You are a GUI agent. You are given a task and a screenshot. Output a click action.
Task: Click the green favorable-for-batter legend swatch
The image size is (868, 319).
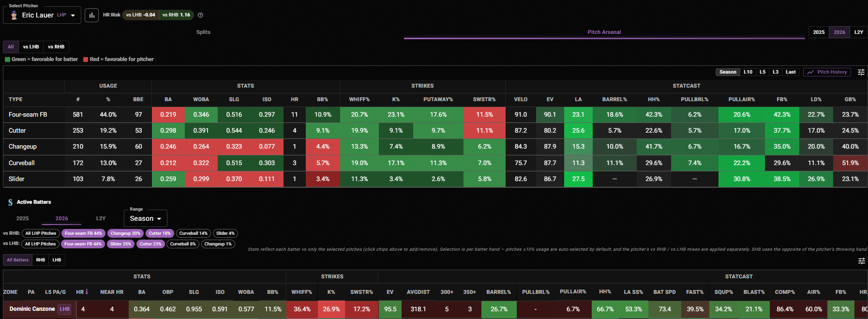pyautogui.click(x=7, y=60)
